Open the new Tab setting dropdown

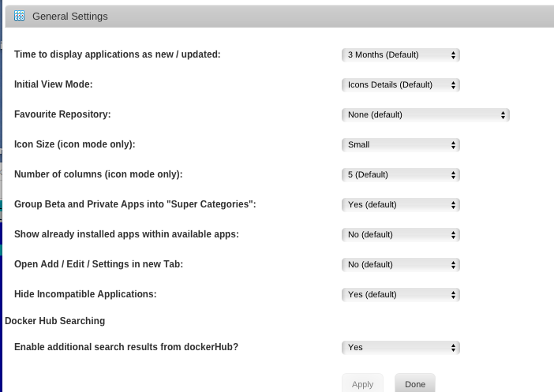(x=401, y=265)
